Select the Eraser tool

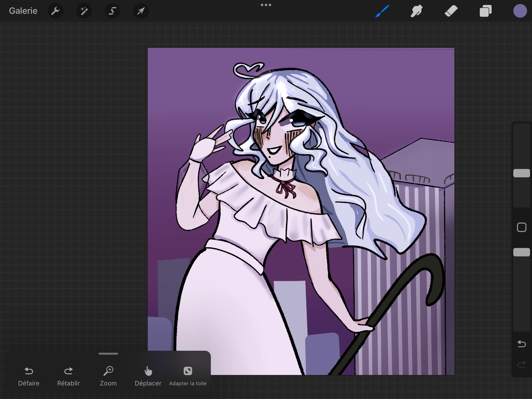(x=451, y=11)
